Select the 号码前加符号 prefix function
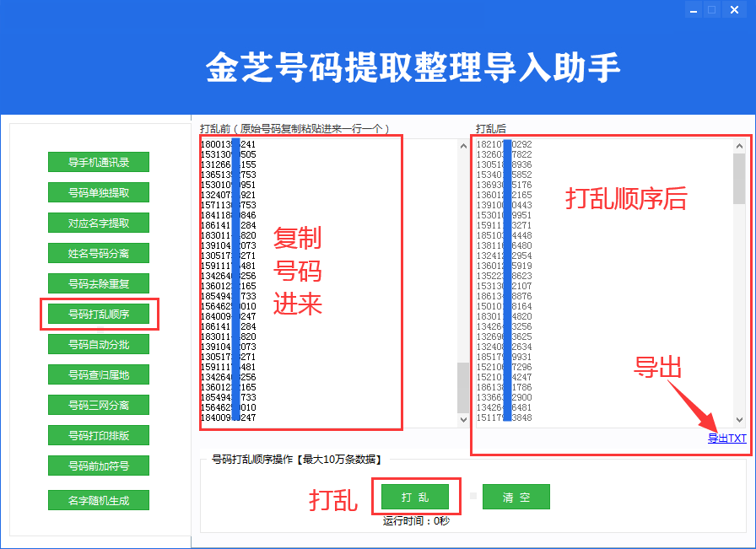The image size is (756, 549). point(97,466)
